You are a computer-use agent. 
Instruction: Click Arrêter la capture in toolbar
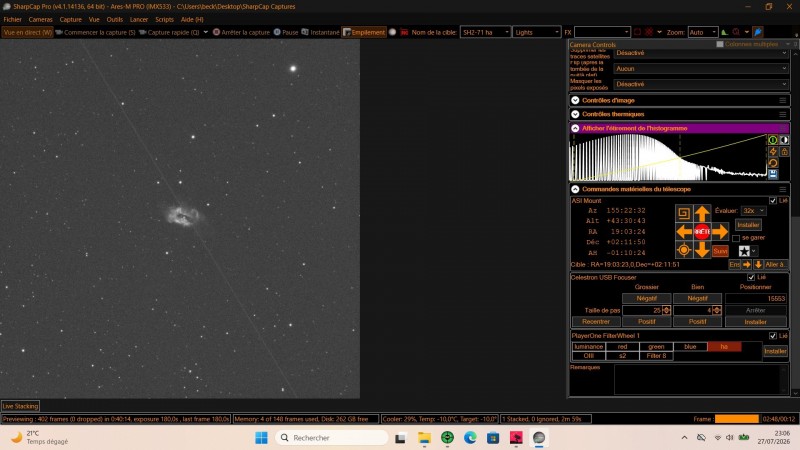click(x=241, y=32)
